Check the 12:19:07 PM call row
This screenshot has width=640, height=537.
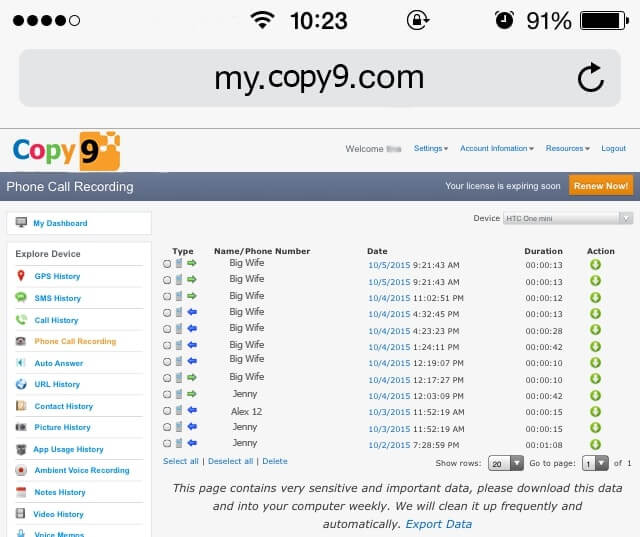(x=167, y=362)
